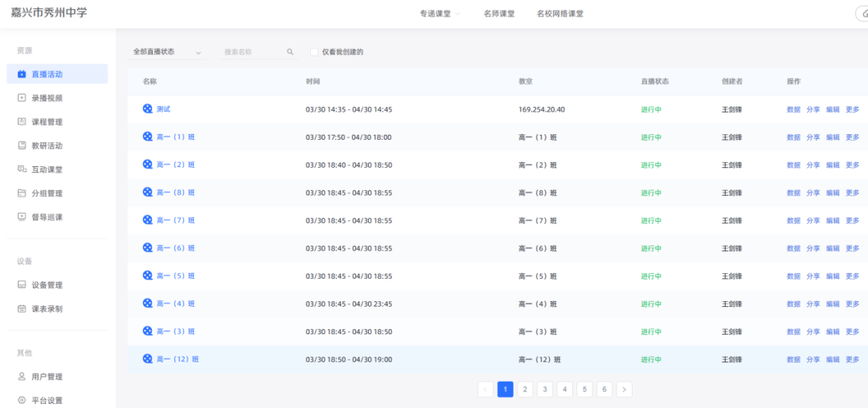Image resolution: width=868 pixels, height=408 pixels.
Task: Click the 用户管理 person icon
Action: [x=22, y=377]
